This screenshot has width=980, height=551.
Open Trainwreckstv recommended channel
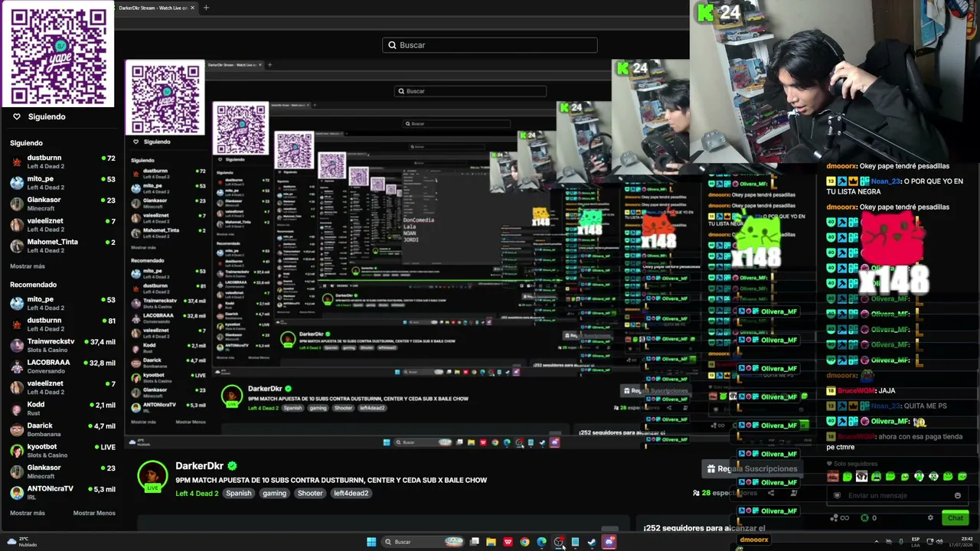(x=61, y=345)
